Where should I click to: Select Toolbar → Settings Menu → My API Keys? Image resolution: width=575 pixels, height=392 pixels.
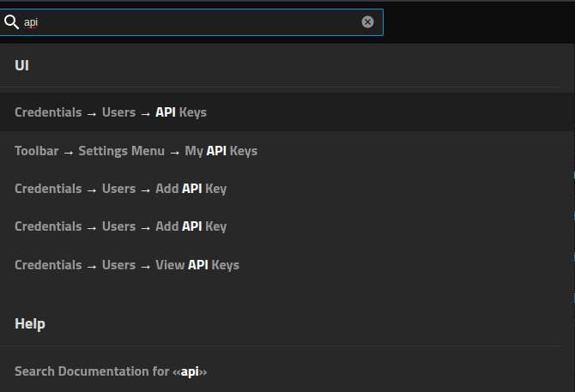point(136,151)
